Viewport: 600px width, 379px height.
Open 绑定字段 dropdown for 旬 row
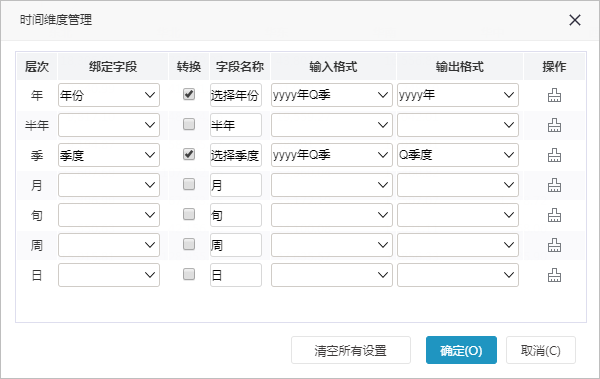[x=109, y=215]
